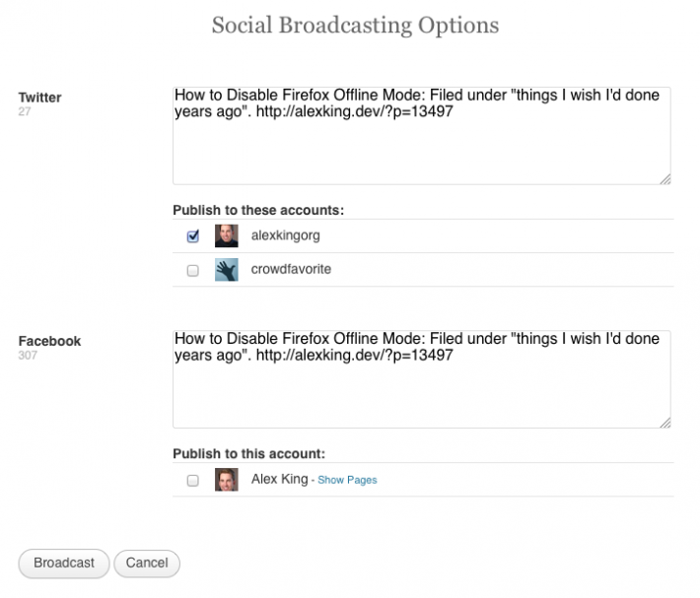Click the Cancel button
The height and width of the screenshot is (598, 700).
147,564
